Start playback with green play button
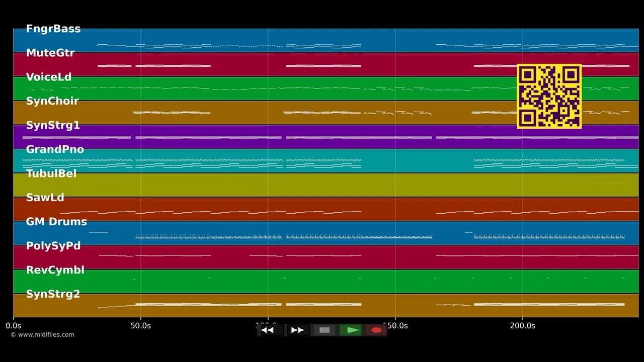Screen dimensions: 644x362 (x=351, y=330)
